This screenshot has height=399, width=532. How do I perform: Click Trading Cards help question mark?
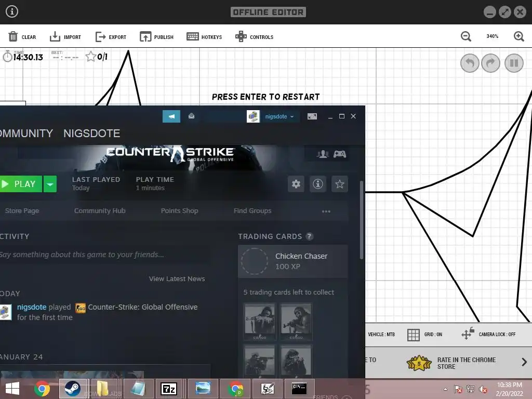[x=309, y=236]
